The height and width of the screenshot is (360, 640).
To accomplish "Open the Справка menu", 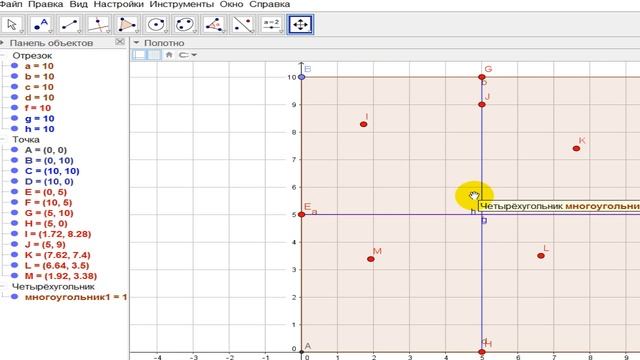I will tap(270, 4).
